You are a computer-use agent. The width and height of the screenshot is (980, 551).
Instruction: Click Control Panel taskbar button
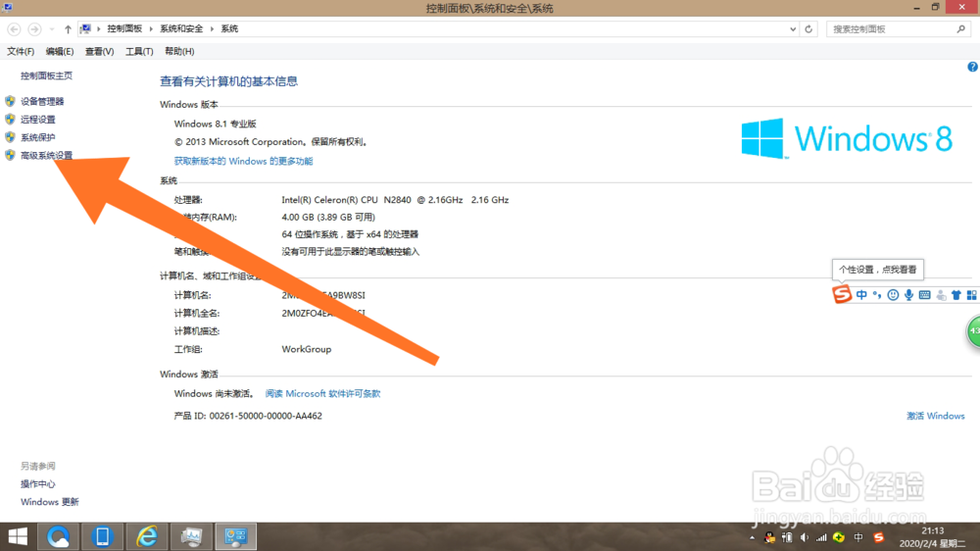pyautogui.click(x=235, y=536)
